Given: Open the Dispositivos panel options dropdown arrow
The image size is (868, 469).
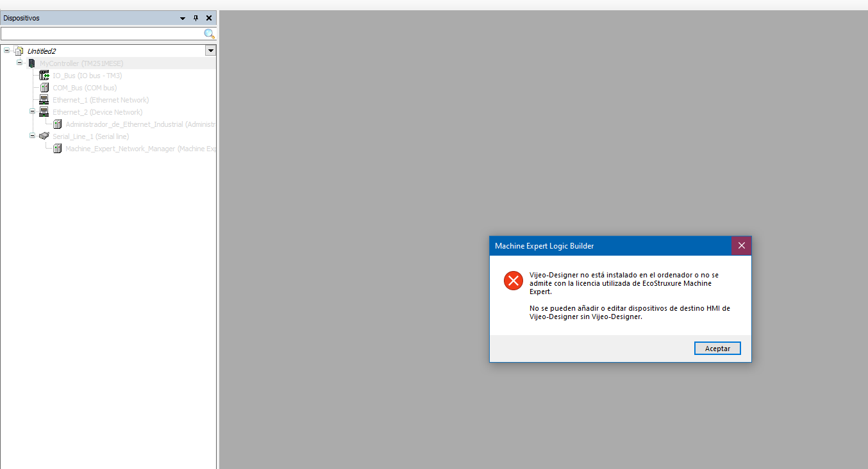Looking at the screenshot, I should point(183,19).
